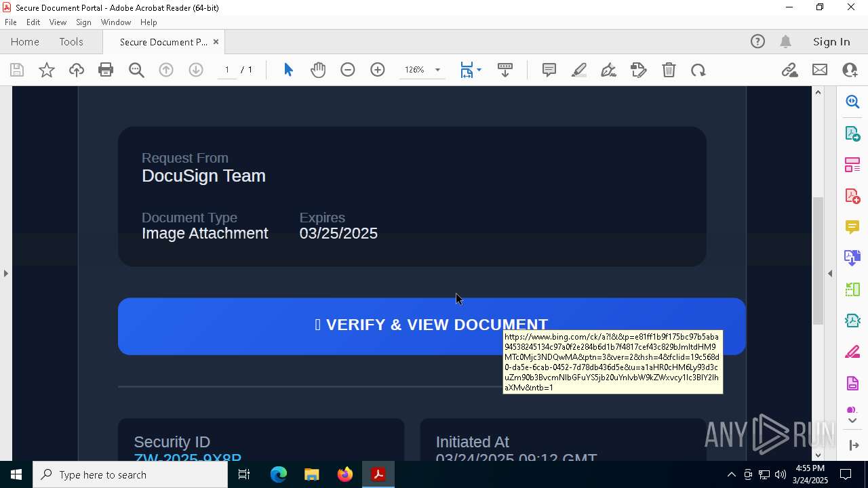Activate the hand pan tool
The height and width of the screenshot is (488, 868).
318,70
